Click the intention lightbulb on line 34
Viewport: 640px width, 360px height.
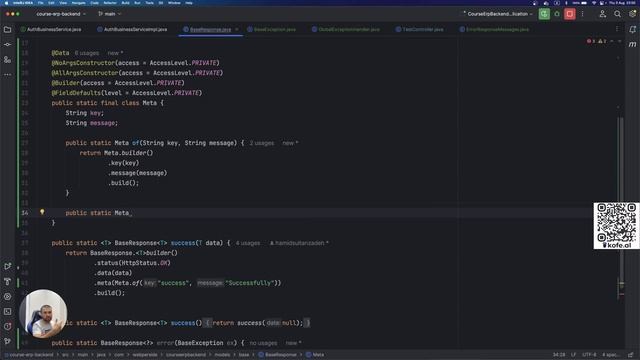[x=42, y=212]
